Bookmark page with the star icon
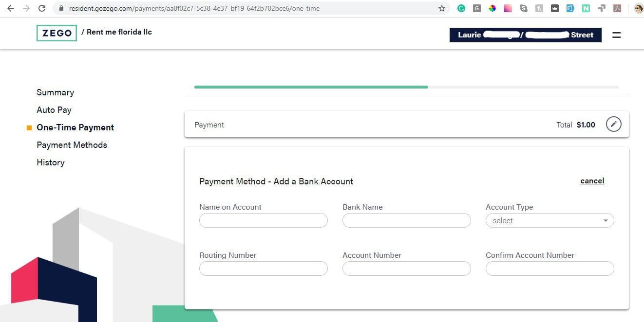The width and height of the screenshot is (644, 322). coord(442,8)
